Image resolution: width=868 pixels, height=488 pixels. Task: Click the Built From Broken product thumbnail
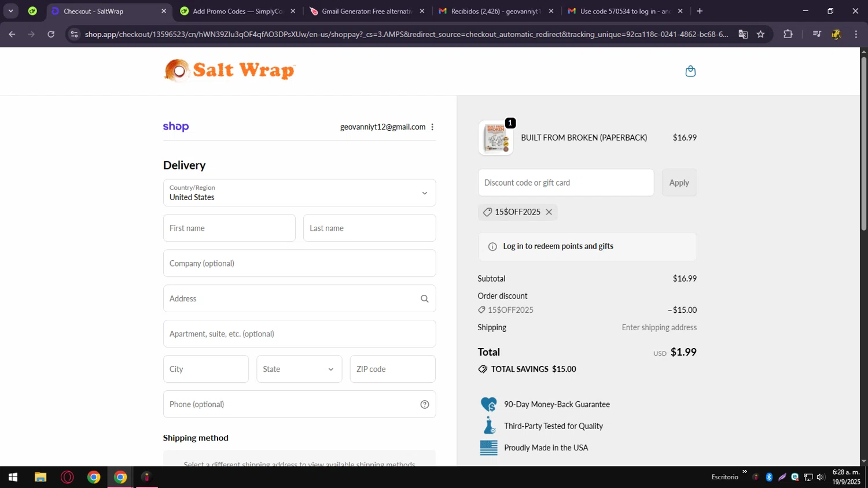tap(496, 138)
